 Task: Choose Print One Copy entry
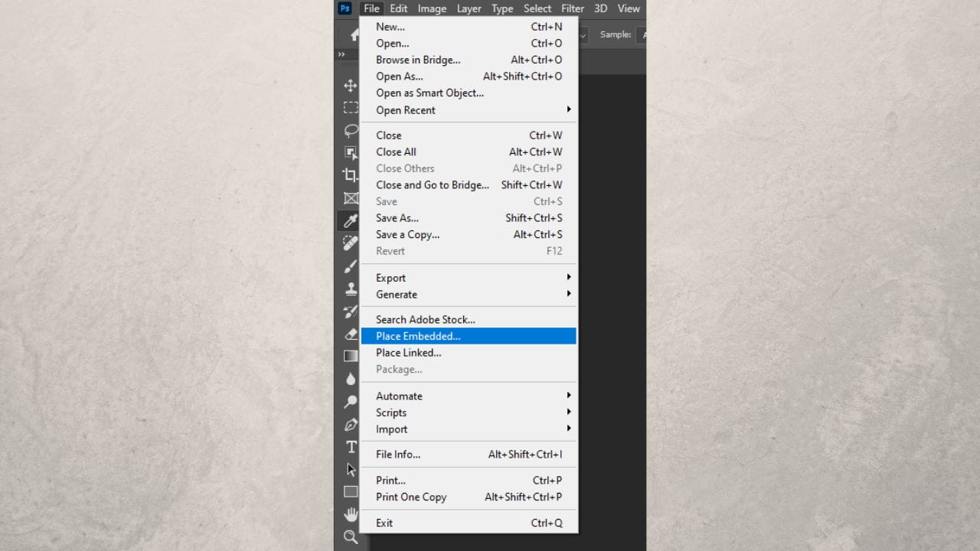click(469, 497)
